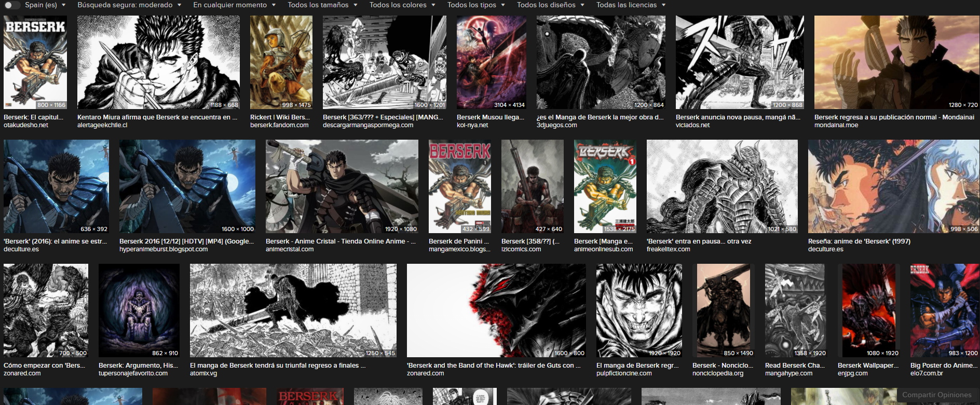Image resolution: width=980 pixels, height=405 pixels.
Task: Open Todos los diseños layout filter
Action: [550, 5]
